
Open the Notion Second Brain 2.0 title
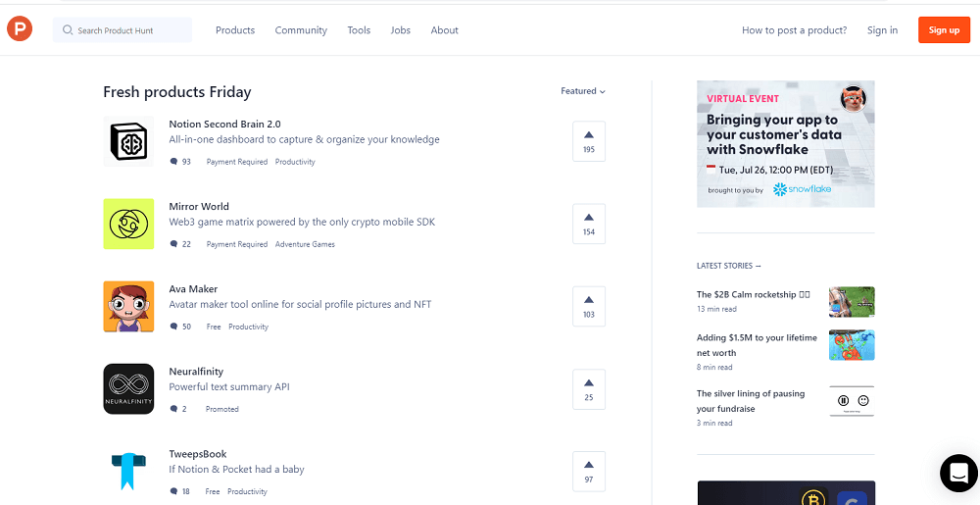point(225,124)
